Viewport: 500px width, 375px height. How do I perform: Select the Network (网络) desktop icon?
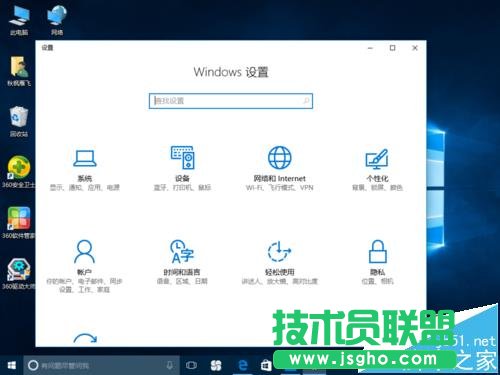57,21
